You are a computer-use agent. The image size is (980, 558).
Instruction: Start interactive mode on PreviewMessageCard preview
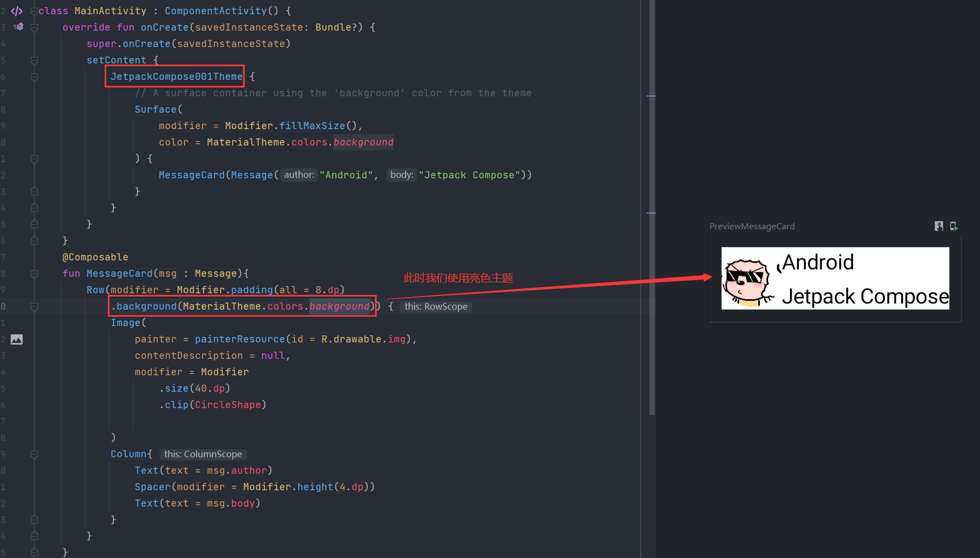click(x=938, y=225)
